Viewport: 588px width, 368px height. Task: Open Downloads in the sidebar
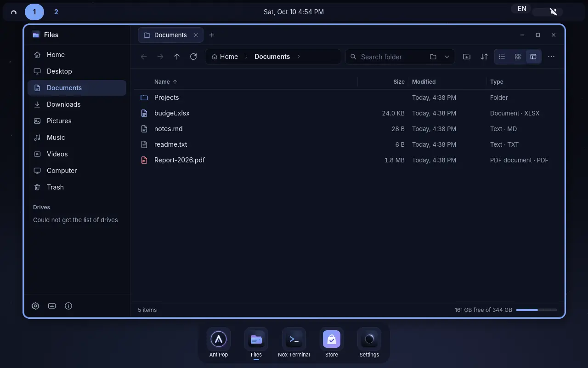[77, 104]
